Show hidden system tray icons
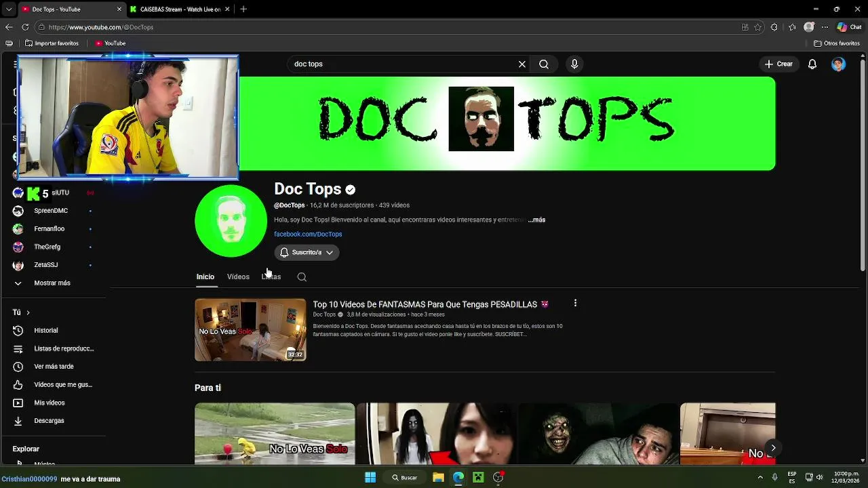This screenshot has height=488, width=868. tap(760, 477)
